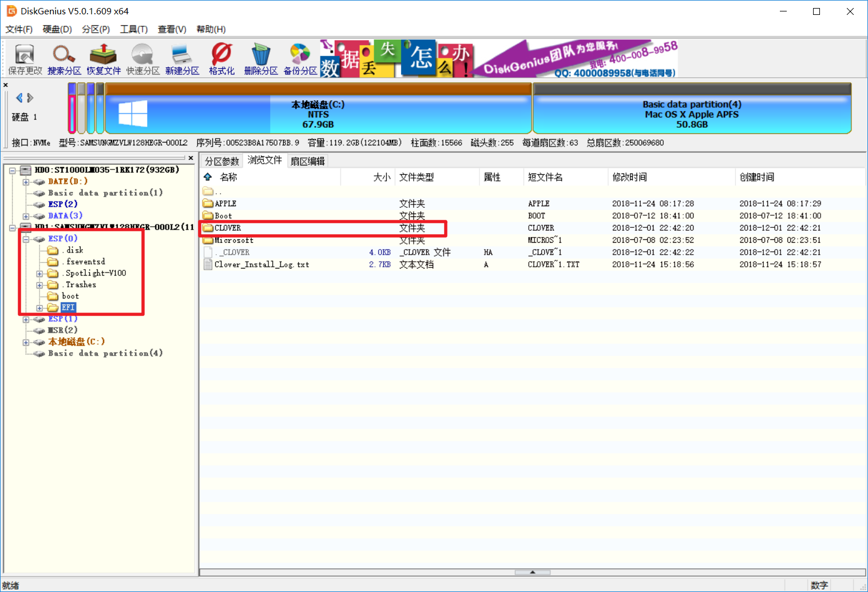The image size is (868, 592).
Task: Select the CLOVER folder in file list
Action: click(x=228, y=228)
